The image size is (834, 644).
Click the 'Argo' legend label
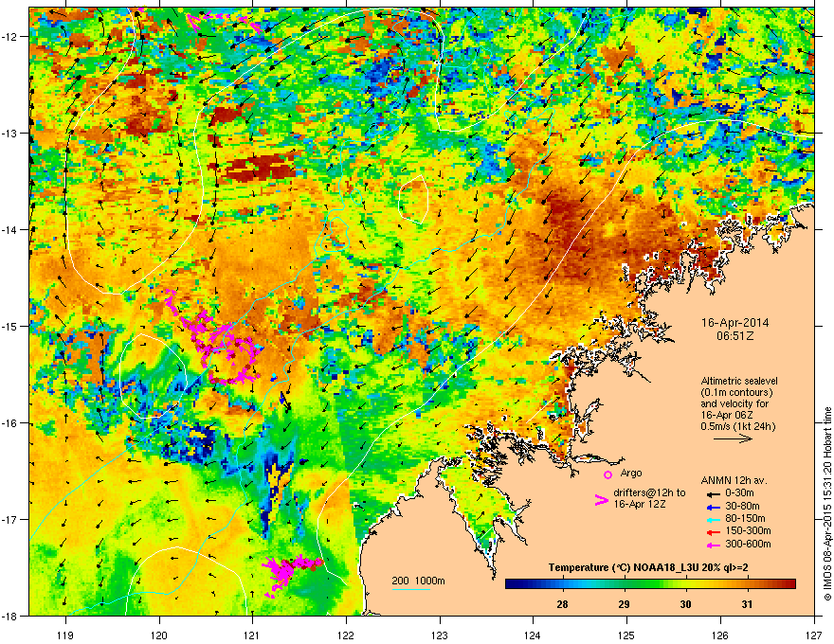[631, 473]
